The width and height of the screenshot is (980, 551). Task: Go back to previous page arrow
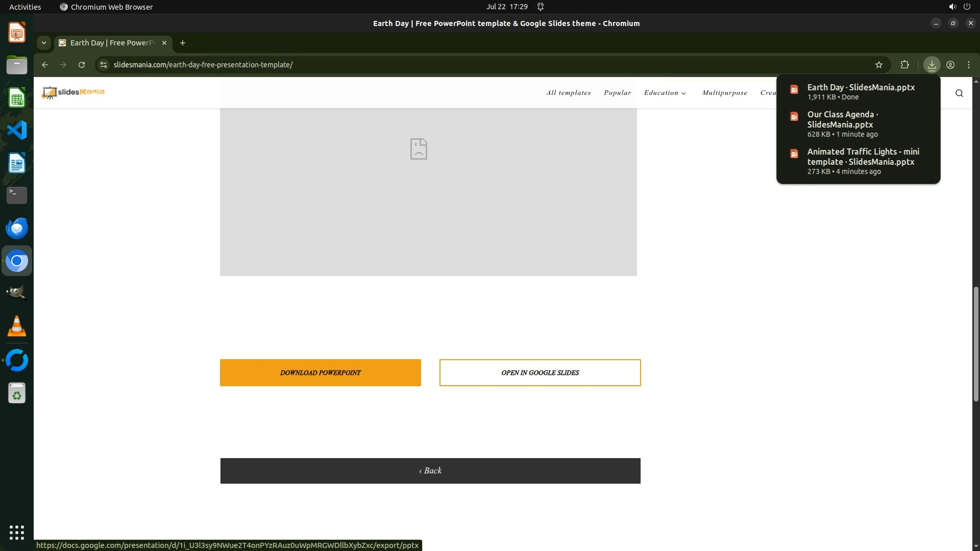click(45, 65)
